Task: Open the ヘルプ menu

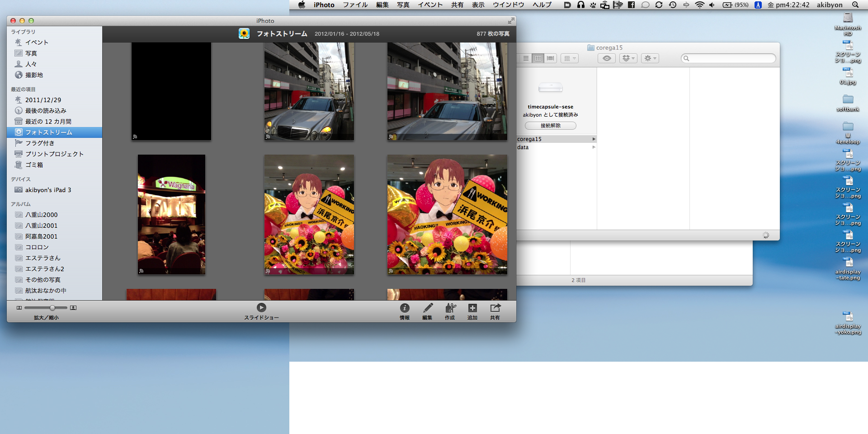Action: (542, 5)
